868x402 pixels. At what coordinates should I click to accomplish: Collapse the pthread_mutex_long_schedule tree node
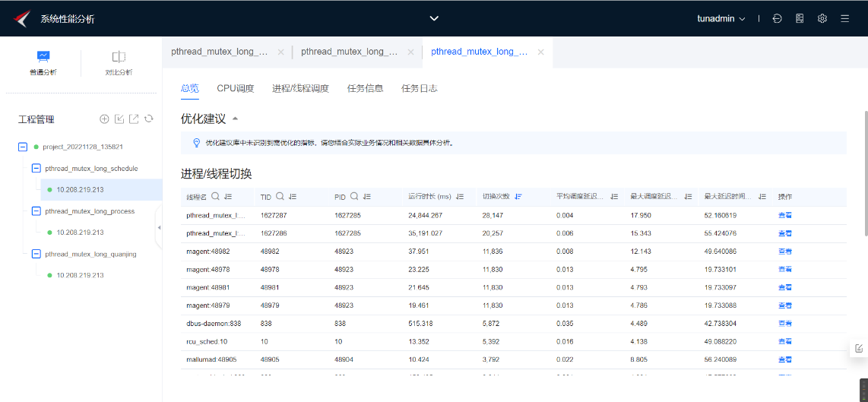point(36,169)
